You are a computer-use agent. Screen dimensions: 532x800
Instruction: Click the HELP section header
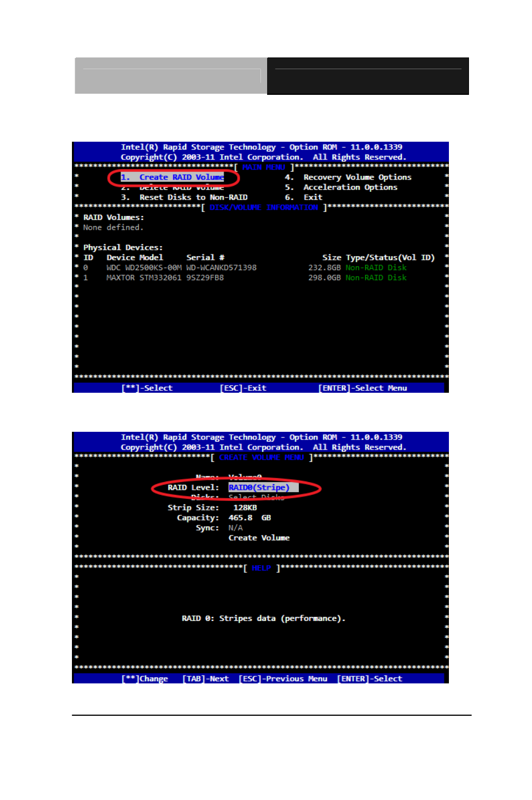coord(262,568)
